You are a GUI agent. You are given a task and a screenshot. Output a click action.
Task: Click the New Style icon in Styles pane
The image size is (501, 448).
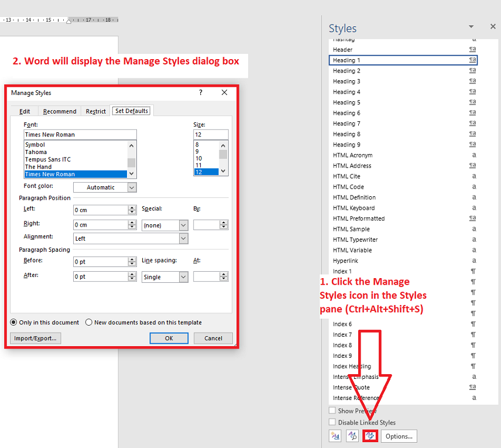[335, 436]
